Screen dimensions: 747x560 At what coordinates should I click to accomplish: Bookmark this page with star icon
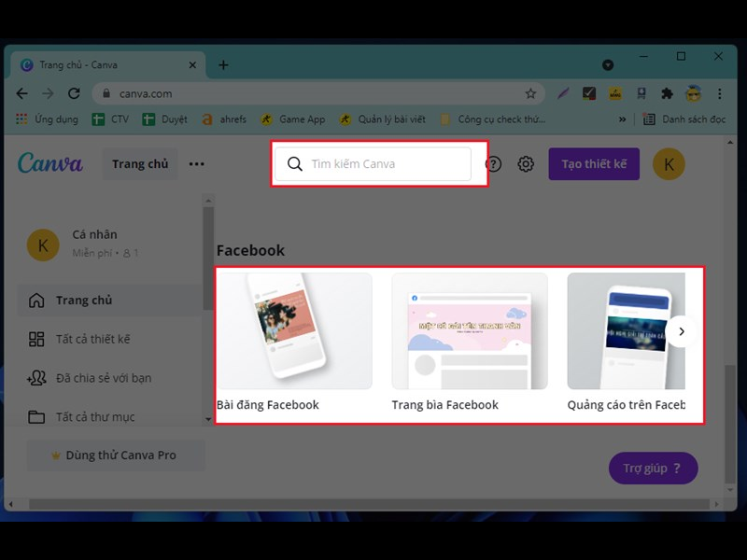tap(530, 93)
